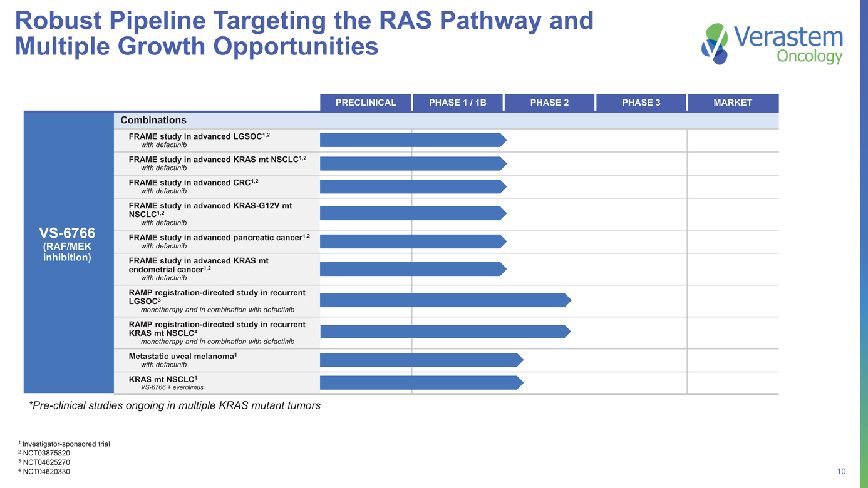Click progress bar for RAMP KRAS mt NSCLC
This screenshot has width=868, height=488.
click(446, 332)
